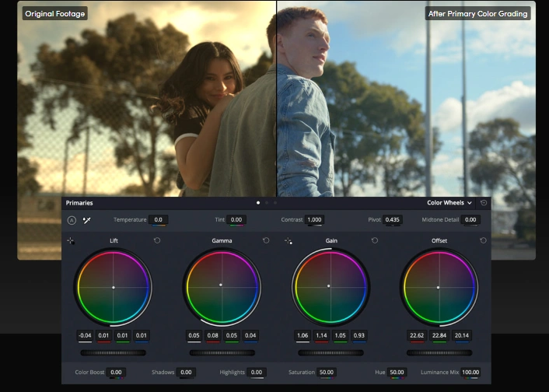Screen dimensions: 549x392
Task: Click the Gamma color wheel center point
Action: click(221, 285)
